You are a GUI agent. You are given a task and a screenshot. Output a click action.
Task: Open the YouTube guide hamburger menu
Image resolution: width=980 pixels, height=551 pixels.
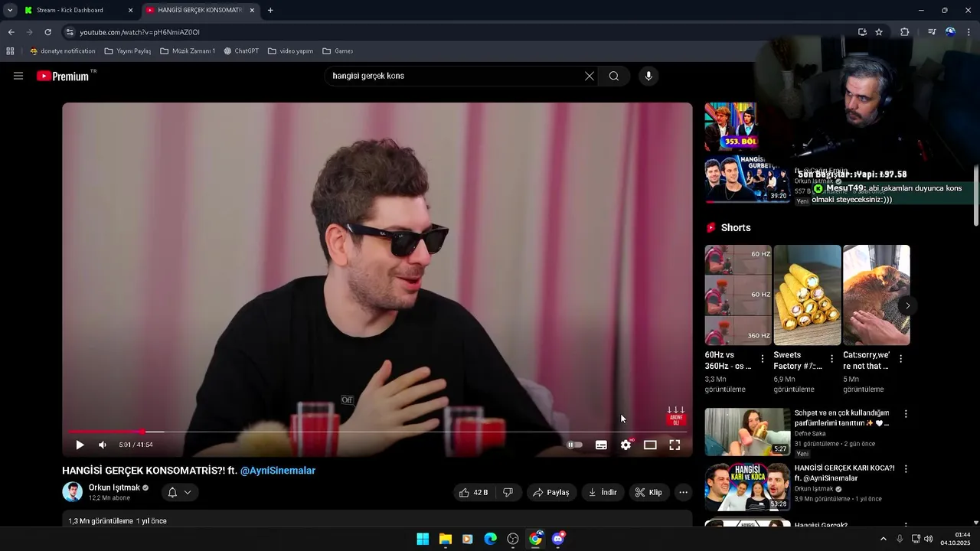tap(18, 76)
